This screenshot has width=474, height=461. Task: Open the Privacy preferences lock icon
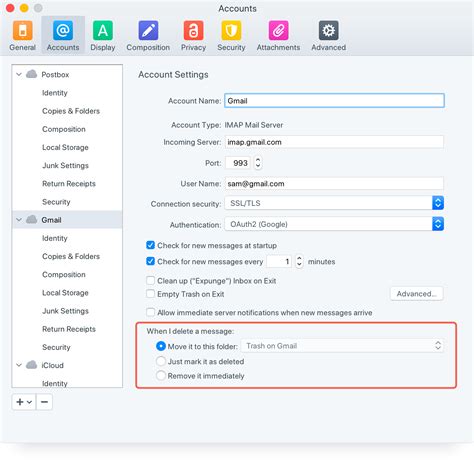click(193, 30)
